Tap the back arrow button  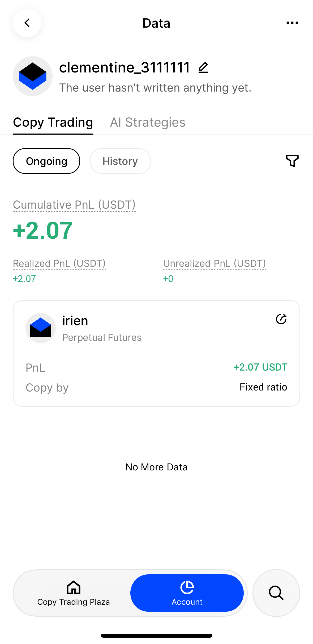tap(27, 23)
